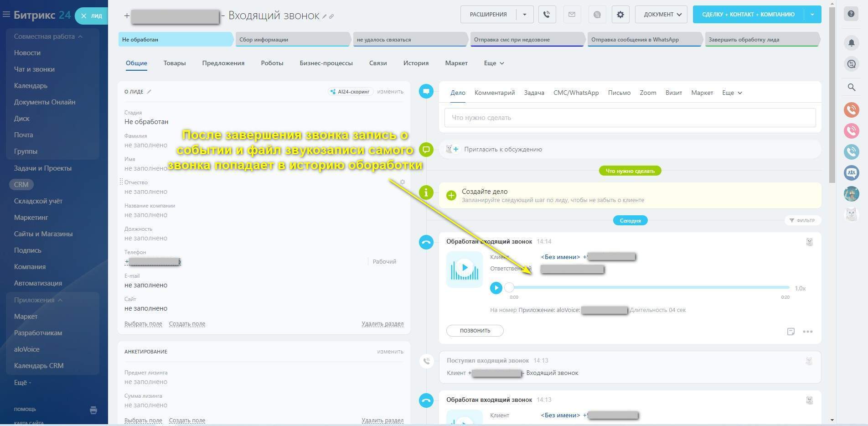The image size is (868, 426).
Task: Click the printer icon in the left sidebar footer
Action: 93,410
